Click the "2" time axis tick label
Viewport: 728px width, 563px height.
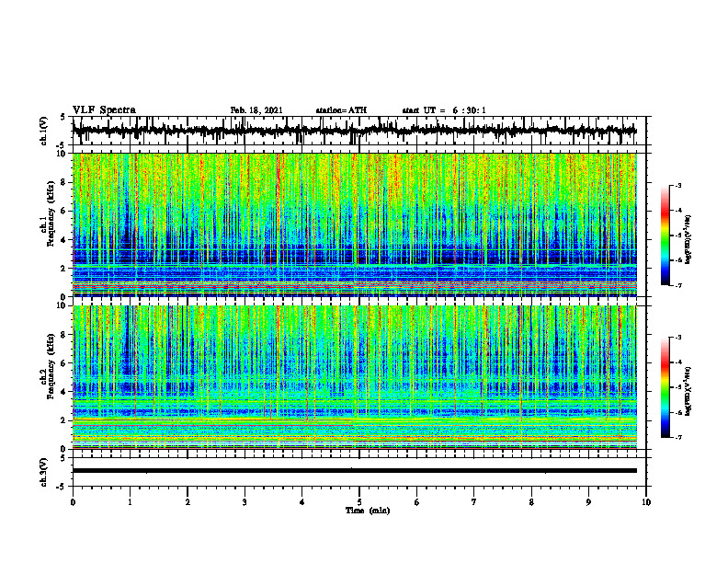(188, 502)
